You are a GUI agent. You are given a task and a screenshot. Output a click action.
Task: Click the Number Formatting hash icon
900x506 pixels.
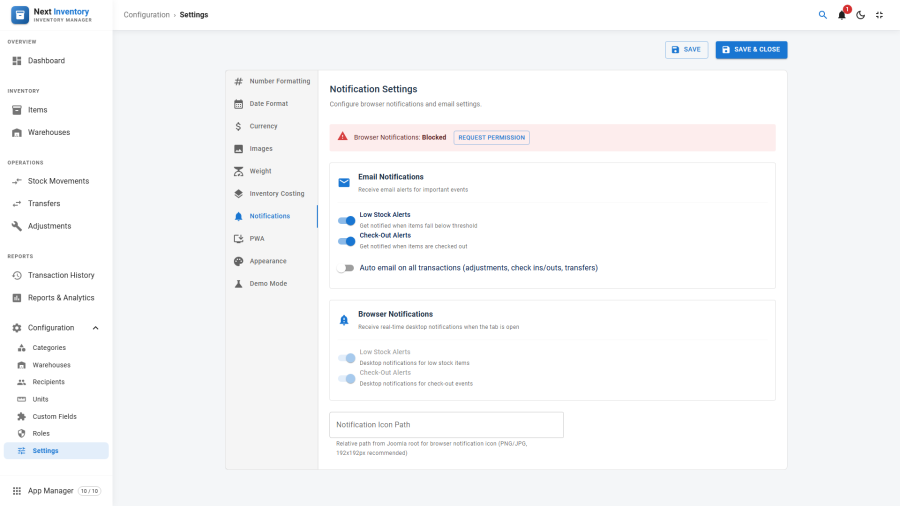[238, 81]
